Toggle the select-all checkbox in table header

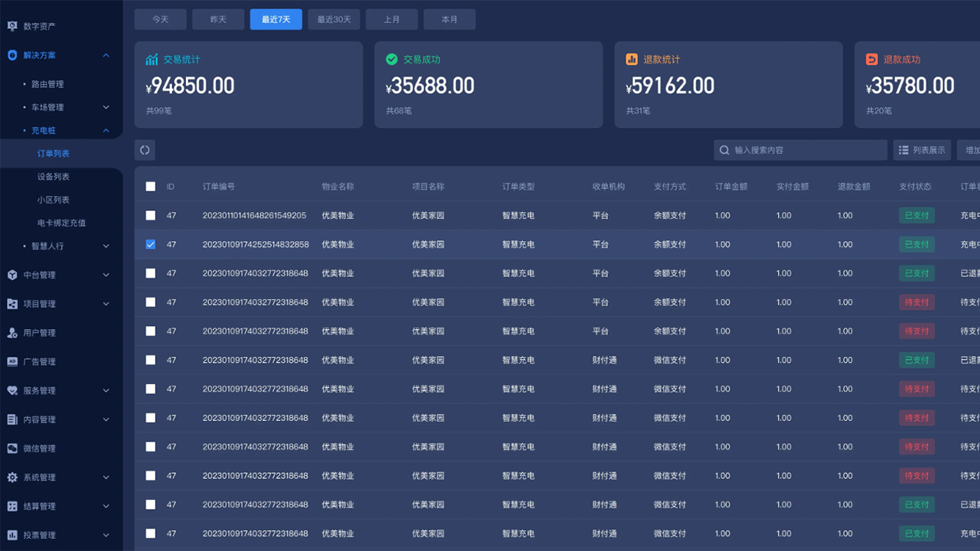click(x=151, y=187)
